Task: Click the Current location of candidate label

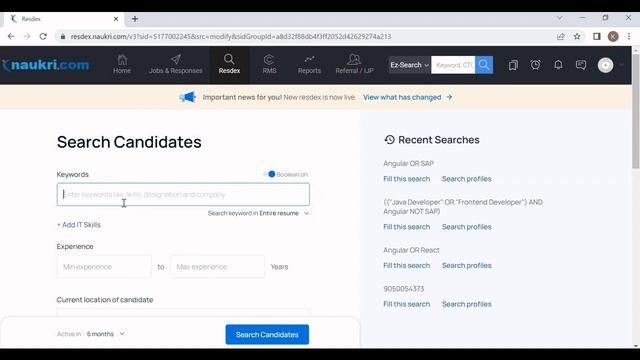Action: pos(105,300)
